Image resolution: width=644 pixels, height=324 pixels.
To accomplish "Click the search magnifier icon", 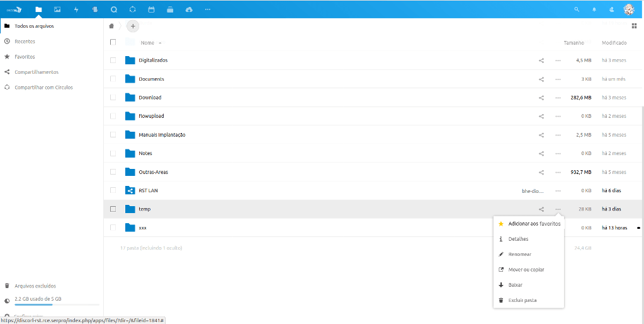I will 577,9.
